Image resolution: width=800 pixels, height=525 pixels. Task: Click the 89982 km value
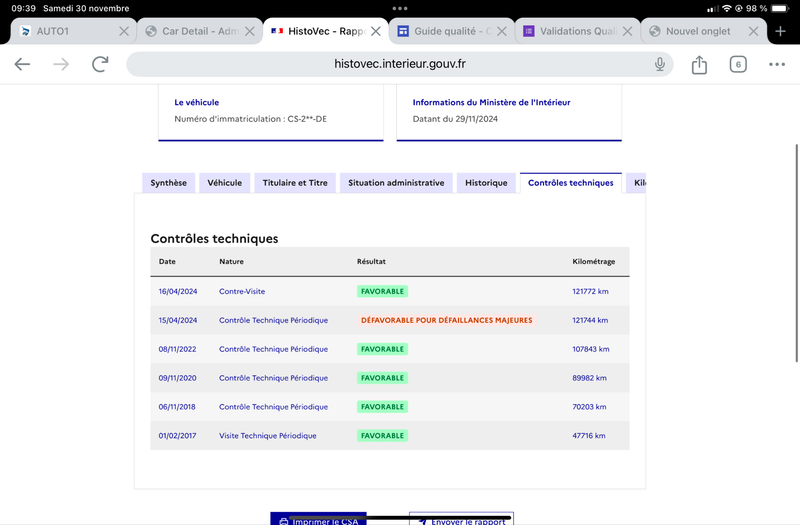pyautogui.click(x=589, y=378)
